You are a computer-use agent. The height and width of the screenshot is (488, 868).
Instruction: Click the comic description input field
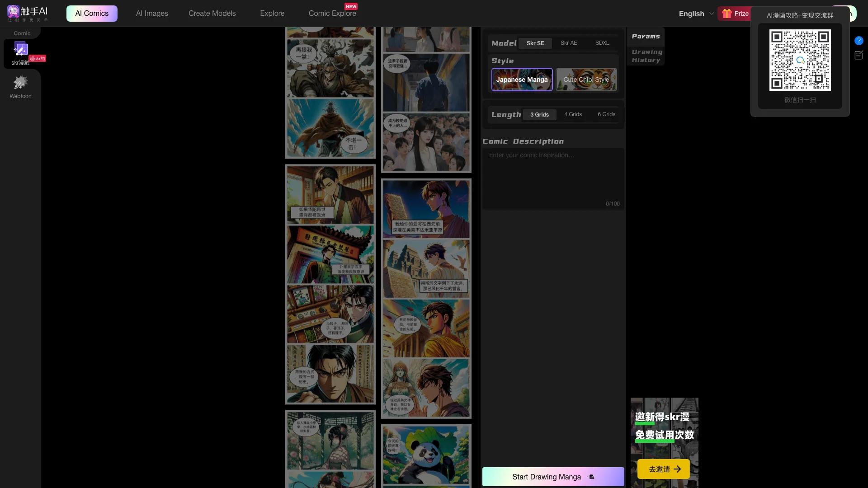(x=553, y=178)
